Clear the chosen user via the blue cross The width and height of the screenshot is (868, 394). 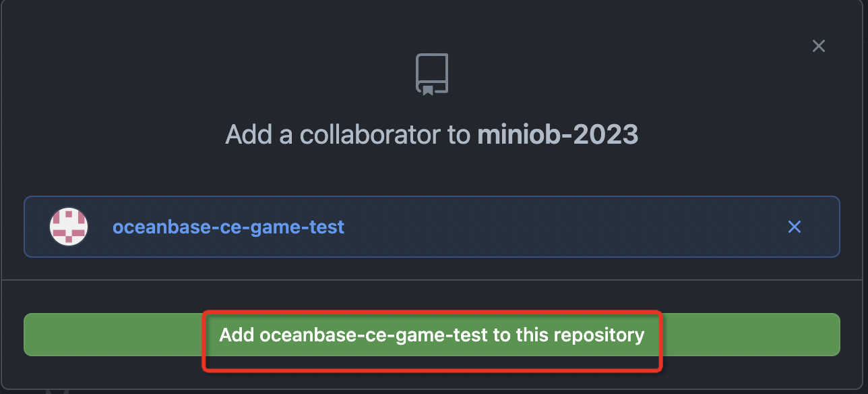(x=795, y=227)
